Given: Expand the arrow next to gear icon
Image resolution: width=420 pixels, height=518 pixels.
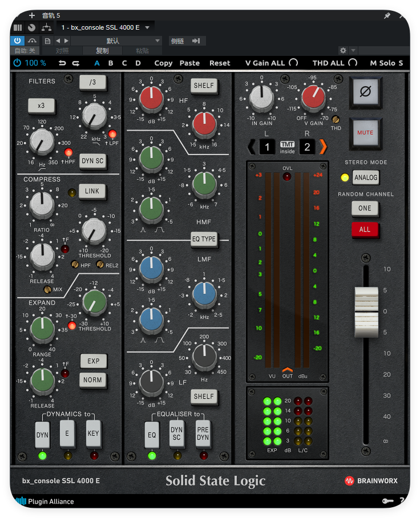Looking at the screenshot, I should click(353, 50).
